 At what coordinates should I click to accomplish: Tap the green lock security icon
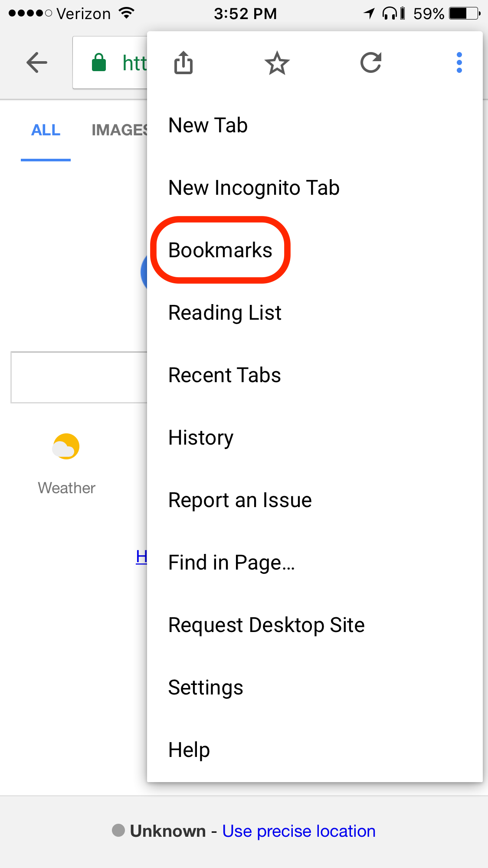(x=99, y=63)
